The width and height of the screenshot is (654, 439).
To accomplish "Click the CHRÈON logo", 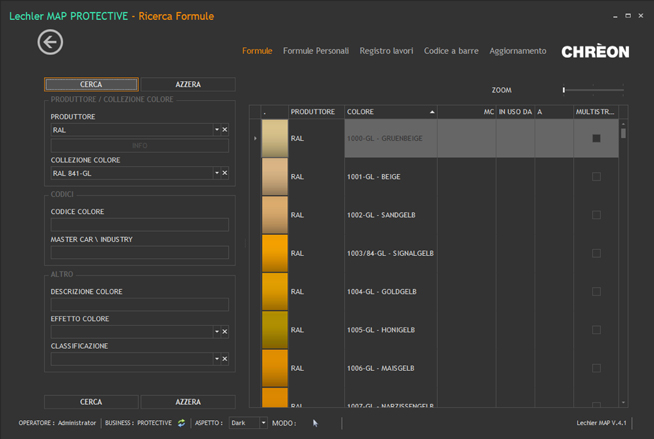I will pos(595,51).
